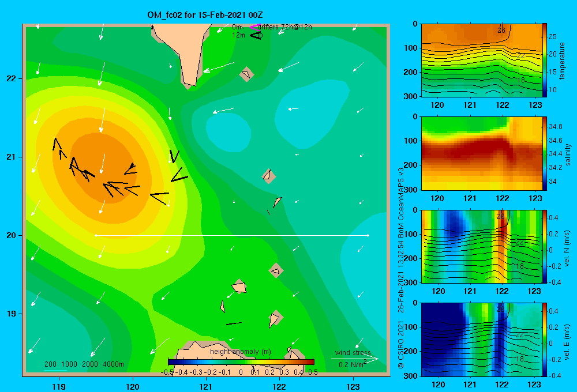
Task: Click the salinity color scale bar
Action: [545, 153]
